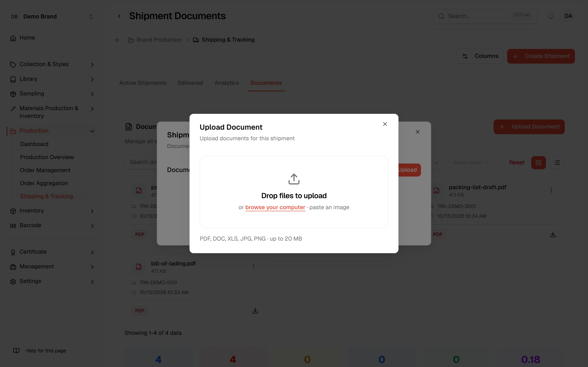Image resolution: width=588 pixels, height=367 pixels.
Task: Switch to list view layout
Action: [557, 163]
